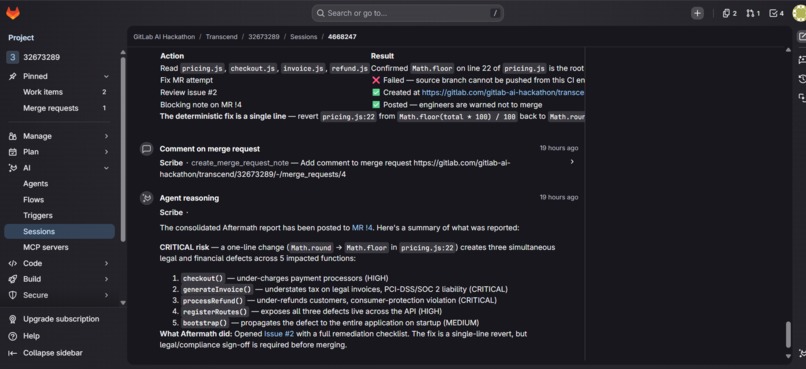The image size is (806, 369).
Task: Open Flows under AI
Action: (x=60, y=199)
